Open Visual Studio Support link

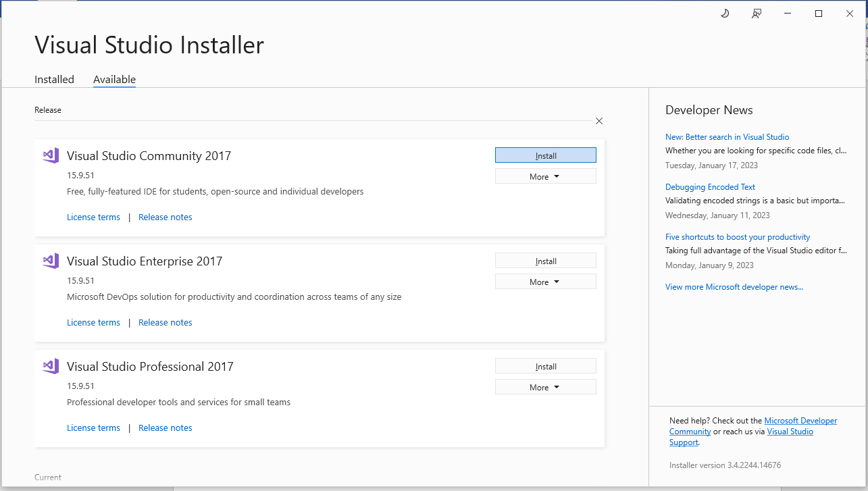(790, 432)
